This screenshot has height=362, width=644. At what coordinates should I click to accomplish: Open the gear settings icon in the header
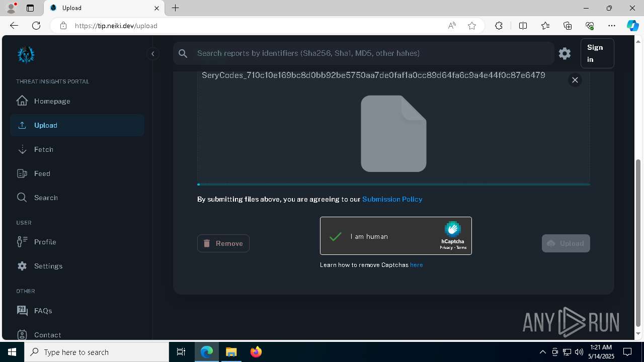coord(565,53)
